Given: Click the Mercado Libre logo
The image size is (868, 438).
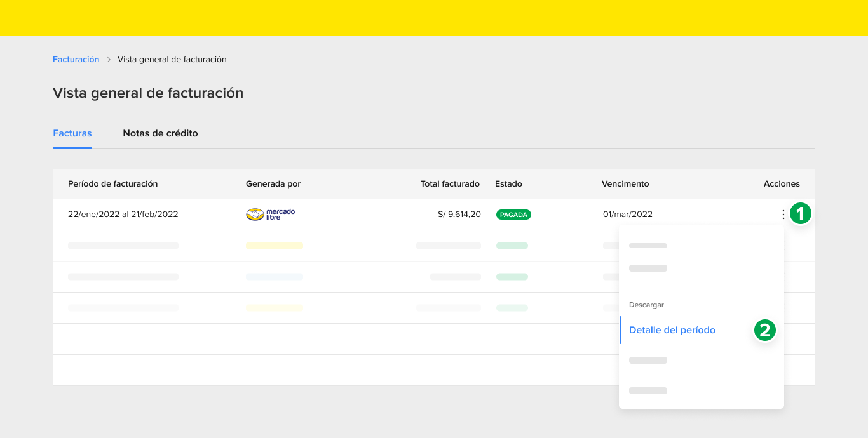Looking at the screenshot, I should coord(271,215).
